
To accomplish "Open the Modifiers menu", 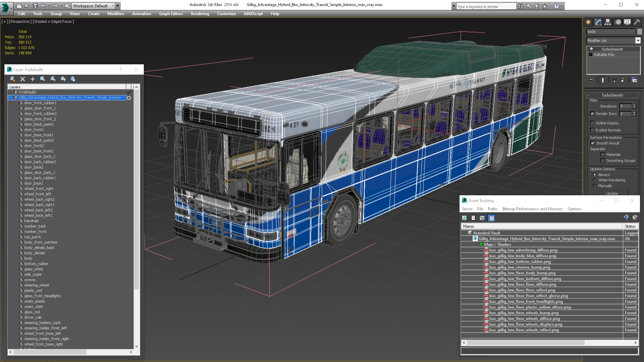I will (116, 13).
